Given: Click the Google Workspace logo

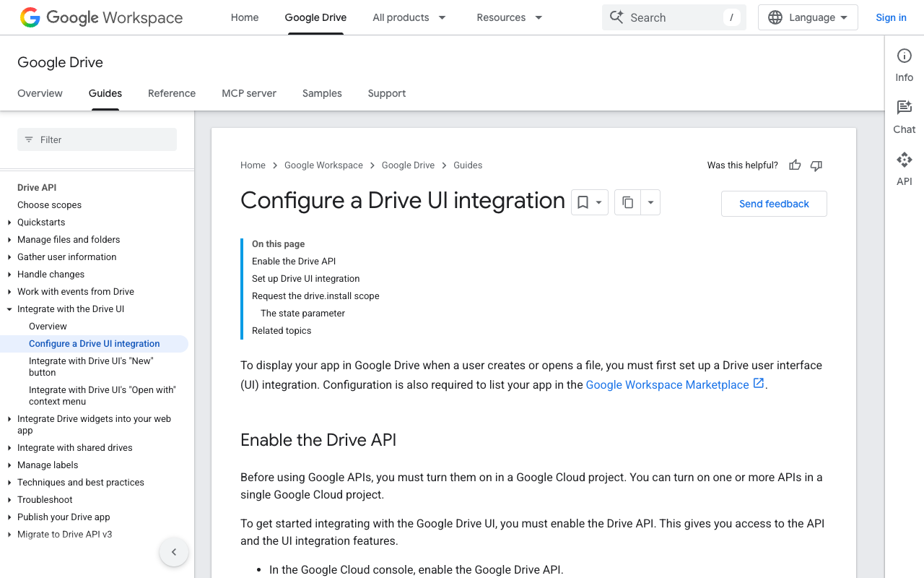Looking at the screenshot, I should pos(101,17).
